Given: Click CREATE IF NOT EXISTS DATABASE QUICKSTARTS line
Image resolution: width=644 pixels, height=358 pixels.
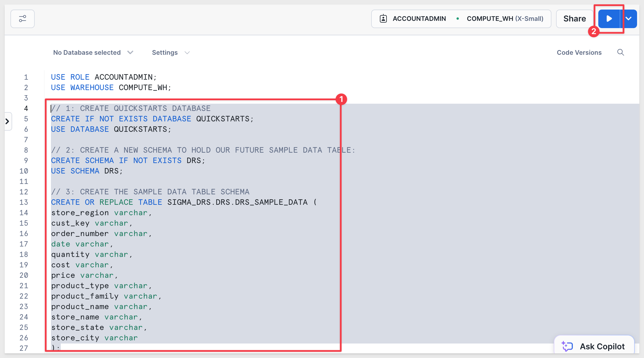Looking at the screenshot, I should (x=152, y=119).
